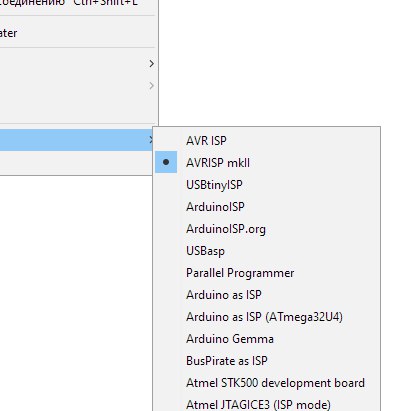The width and height of the screenshot is (397, 411).
Task: Select USBtinyISP from the programmer list
Action: pos(266,184)
